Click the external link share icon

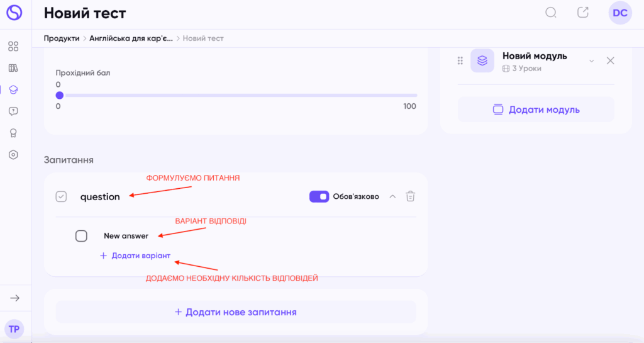coord(583,13)
